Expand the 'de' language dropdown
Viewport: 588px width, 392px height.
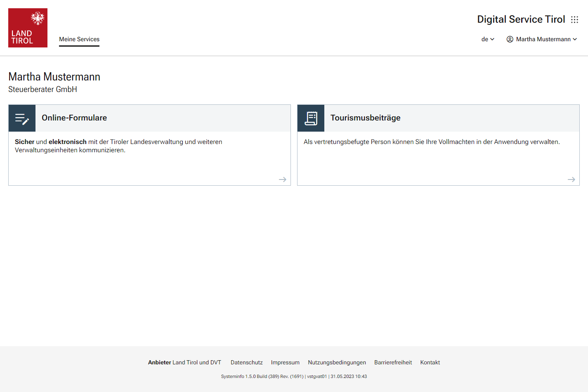click(487, 39)
